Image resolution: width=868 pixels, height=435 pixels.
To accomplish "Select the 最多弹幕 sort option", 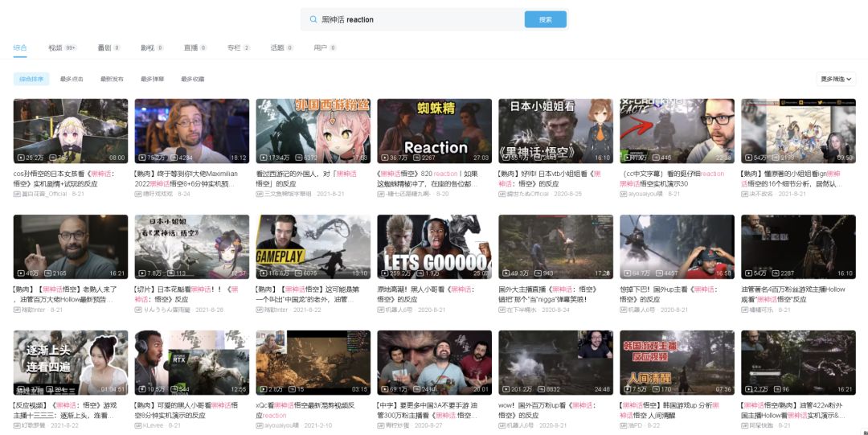I will point(152,80).
